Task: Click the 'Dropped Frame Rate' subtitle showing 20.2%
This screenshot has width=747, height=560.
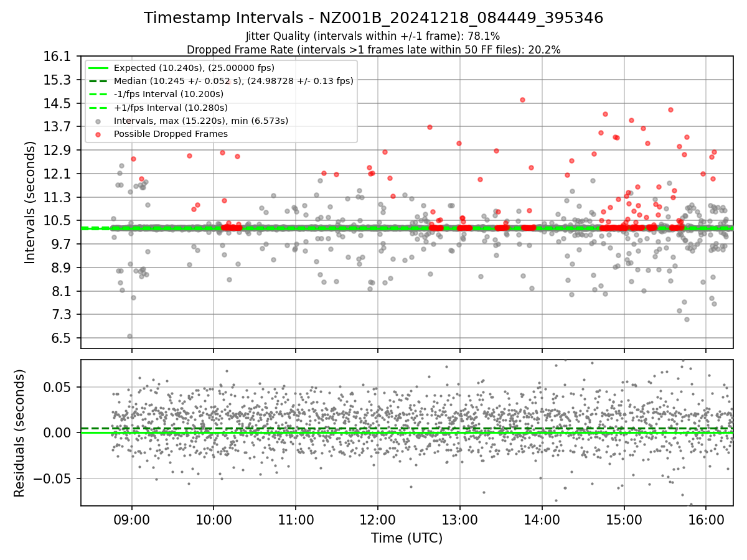Action: click(374, 49)
